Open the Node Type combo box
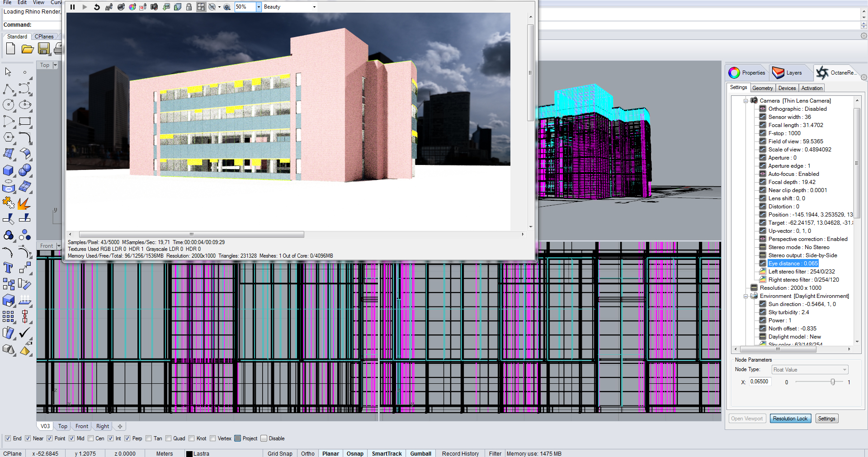 tap(810, 370)
